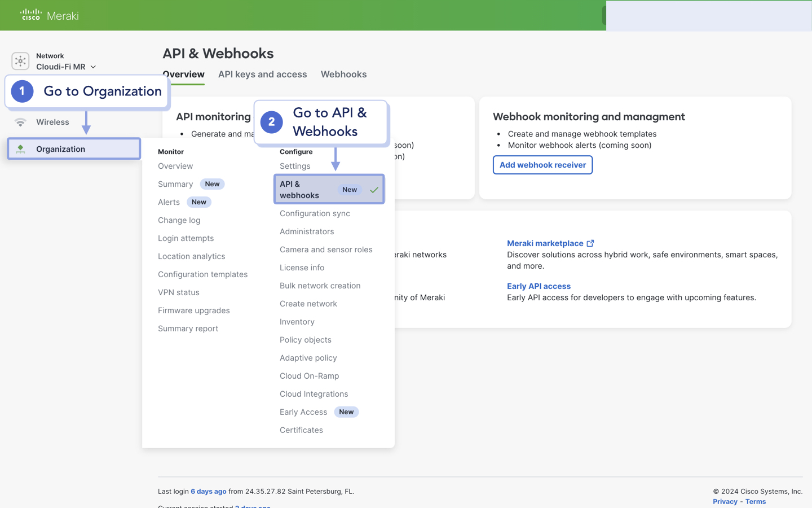
Task: Click Certificates in the Configure menu
Action: 301,430
